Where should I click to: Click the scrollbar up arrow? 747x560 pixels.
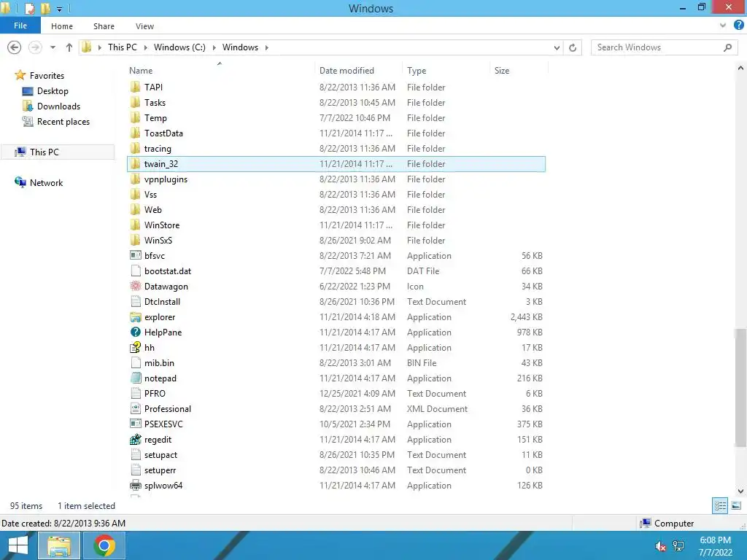point(740,69)
